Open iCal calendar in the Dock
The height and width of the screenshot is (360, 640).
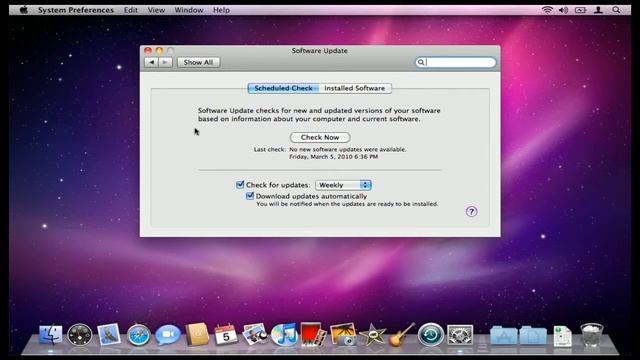226,334
